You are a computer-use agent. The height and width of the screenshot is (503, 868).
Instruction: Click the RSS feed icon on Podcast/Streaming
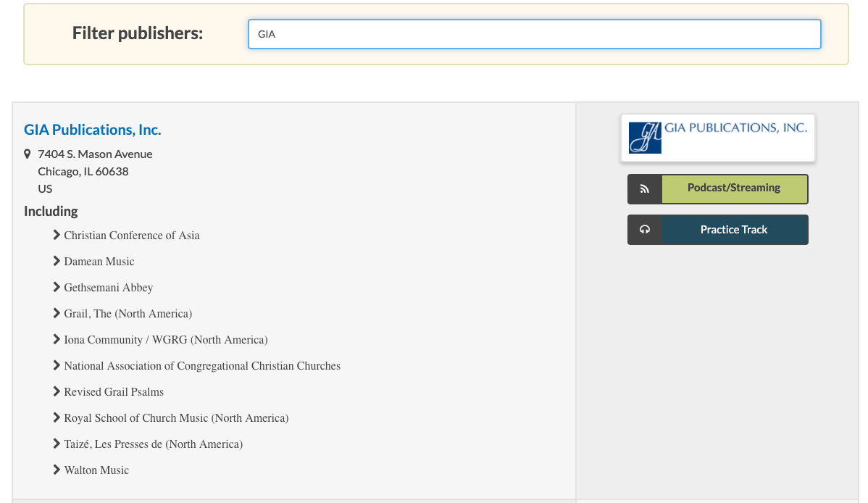[x=645, y=189]
